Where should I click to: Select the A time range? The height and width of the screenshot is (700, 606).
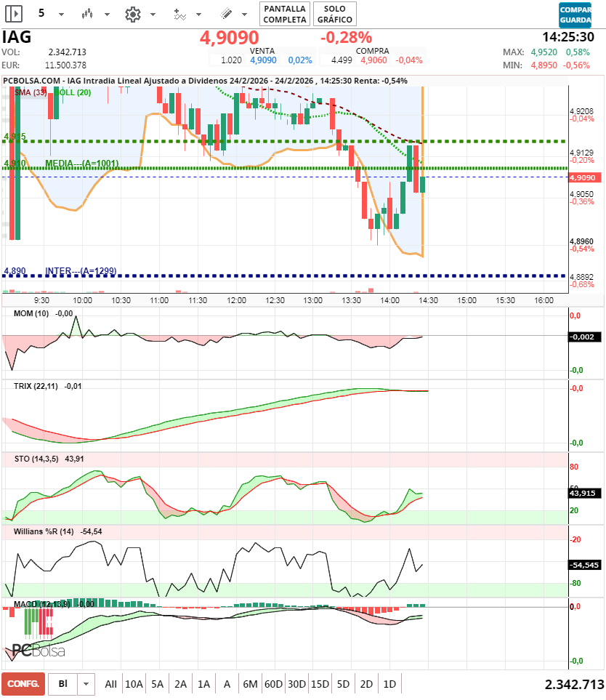[x=227, y=684]
